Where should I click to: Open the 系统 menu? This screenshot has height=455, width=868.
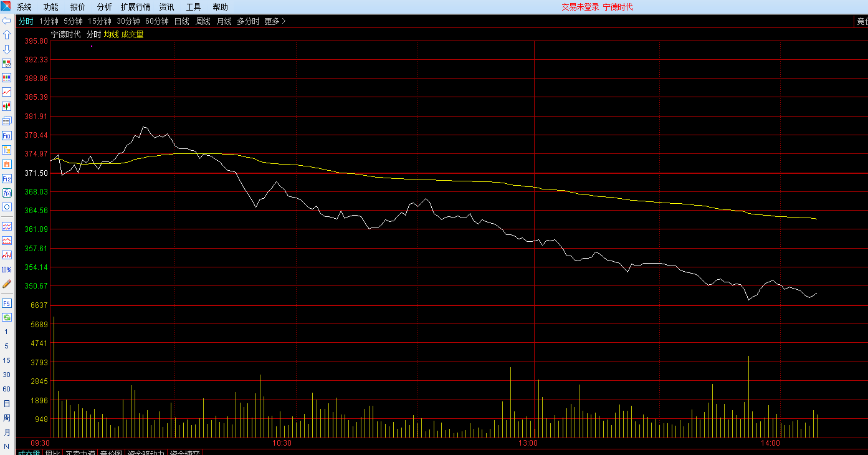pos(24,7)
